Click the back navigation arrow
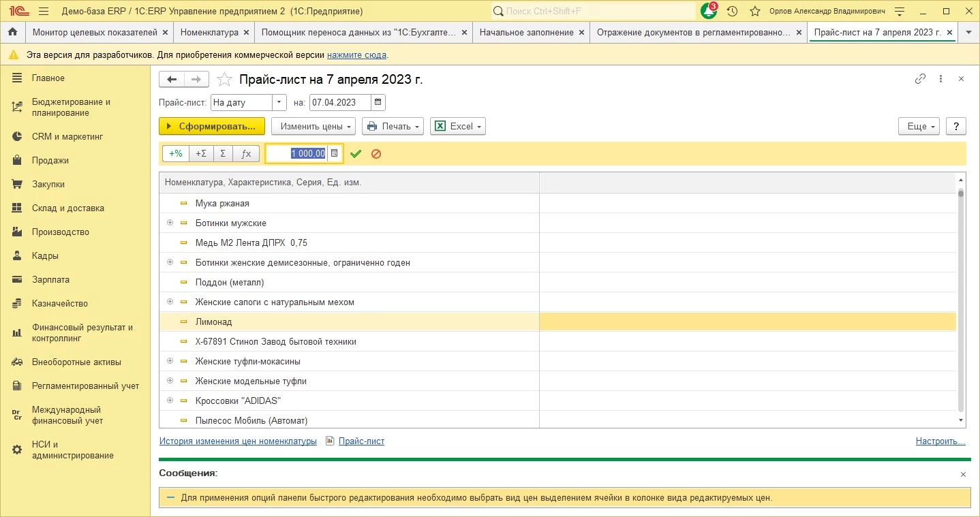The width and height of the screenshot is (980, 517). 172,80
